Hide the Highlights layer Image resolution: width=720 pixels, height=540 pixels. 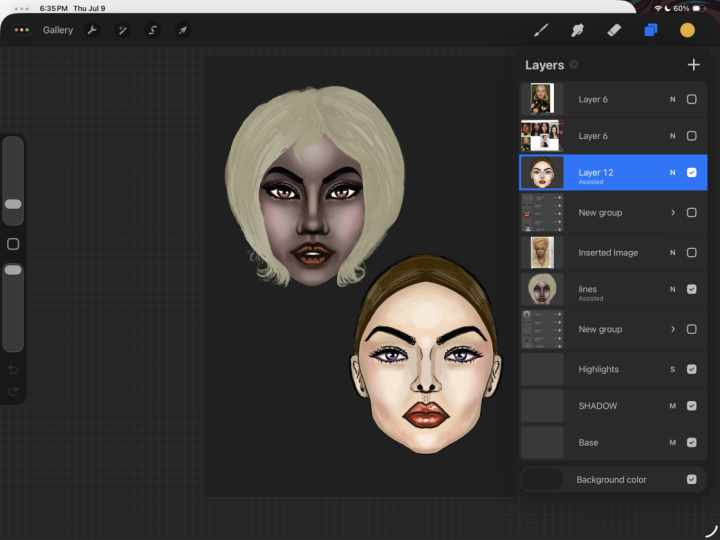692,369
